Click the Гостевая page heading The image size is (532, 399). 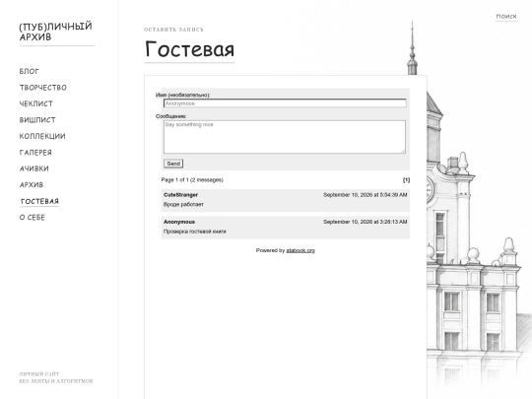click(x=190, y=49)
